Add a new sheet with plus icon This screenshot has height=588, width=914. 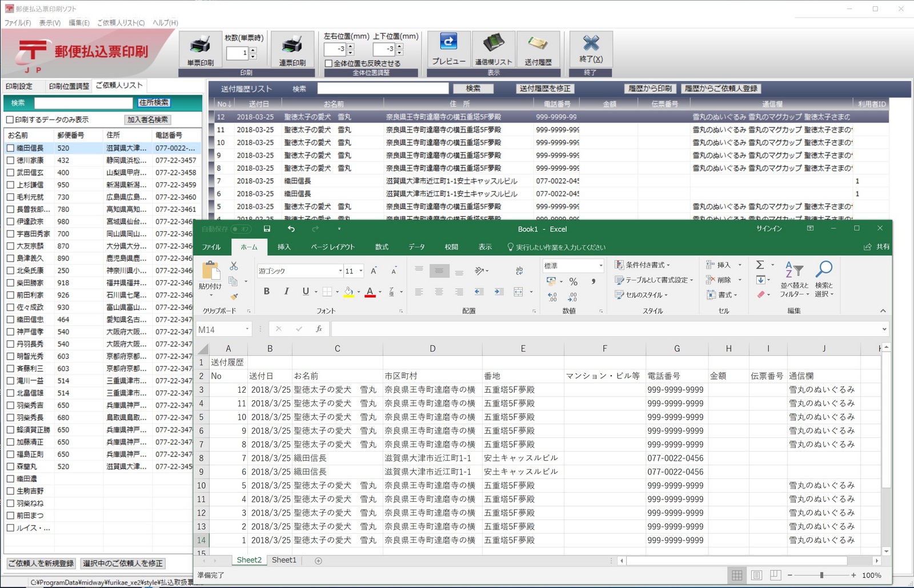(318, 561)
